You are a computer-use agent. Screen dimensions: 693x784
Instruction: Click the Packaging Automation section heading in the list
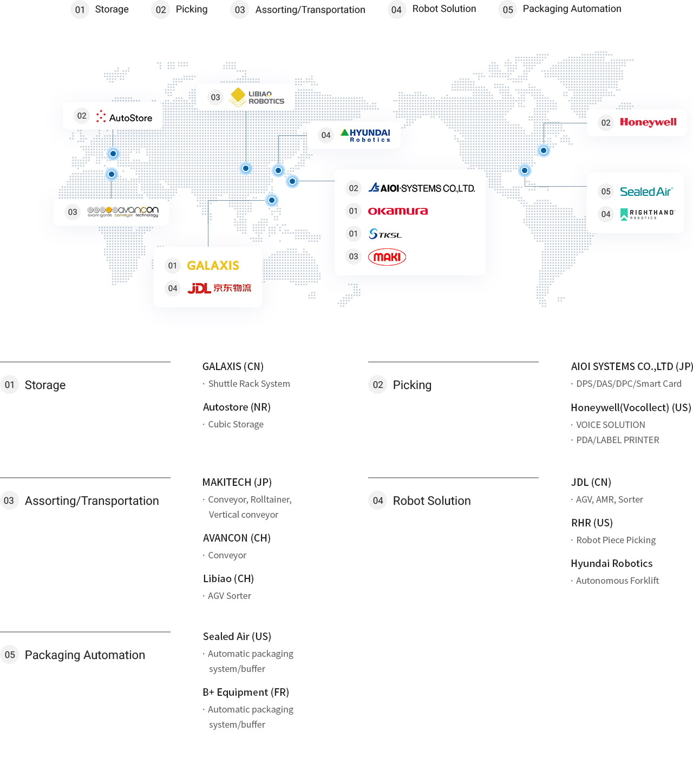coord(85,655)
